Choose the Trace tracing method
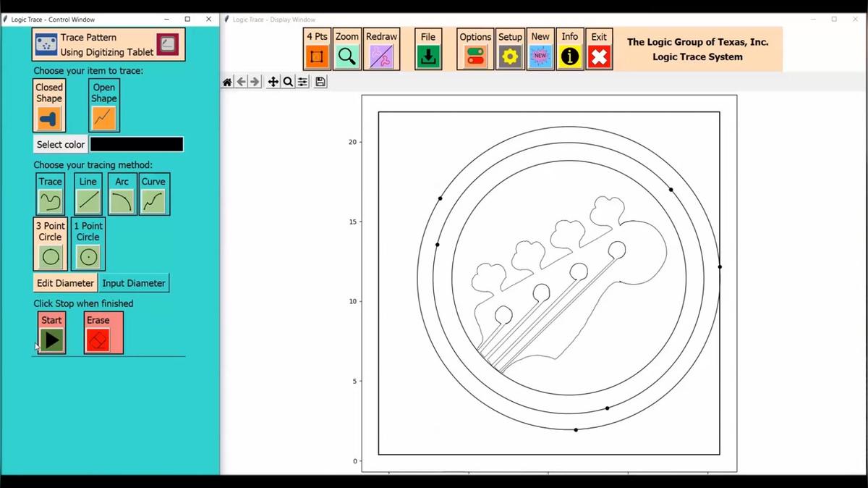 (51, 194)
